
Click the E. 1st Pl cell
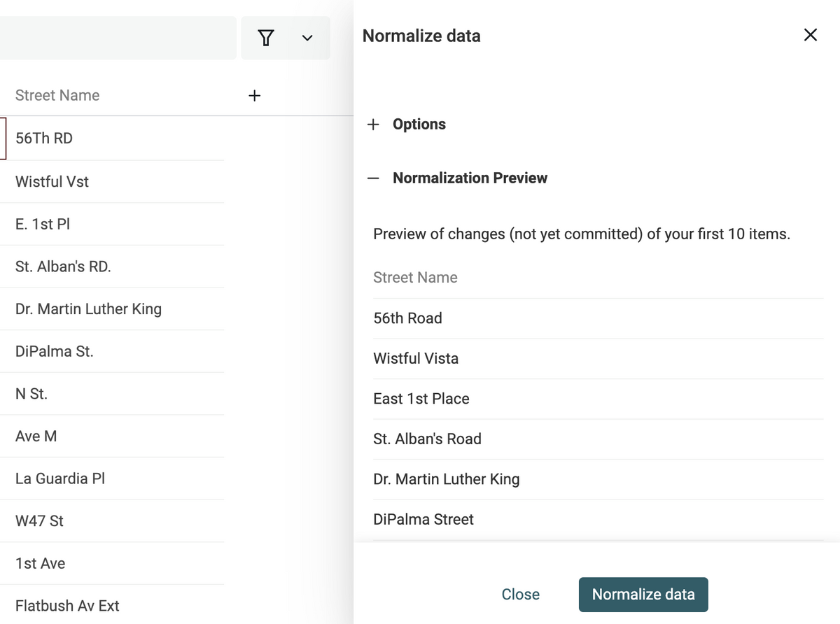coord(43,225)
